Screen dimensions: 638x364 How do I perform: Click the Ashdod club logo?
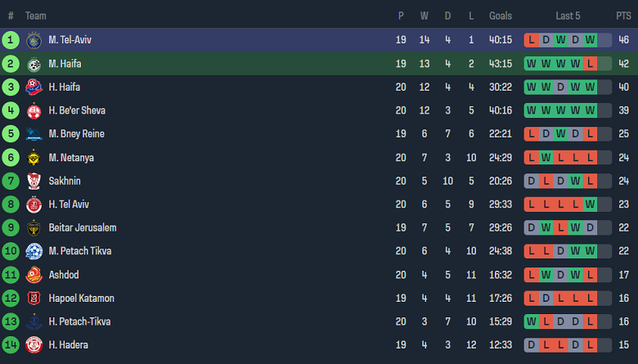coord(34,275)
